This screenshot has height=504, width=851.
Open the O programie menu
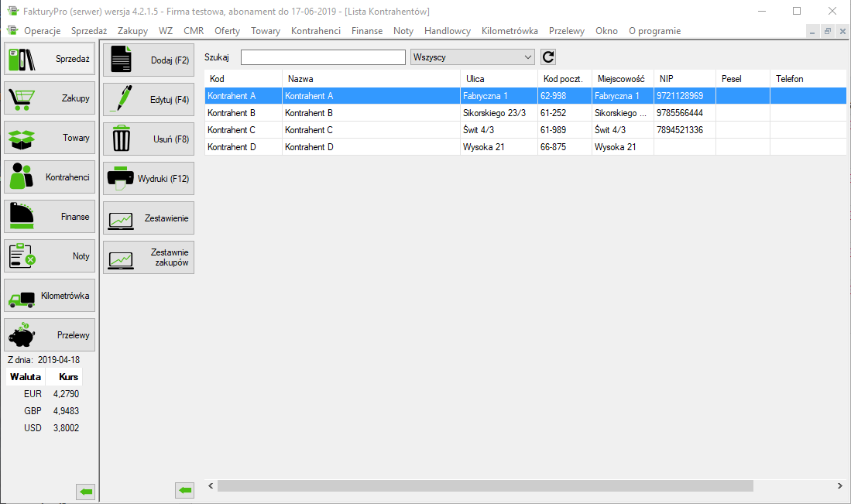coord(654,31)
